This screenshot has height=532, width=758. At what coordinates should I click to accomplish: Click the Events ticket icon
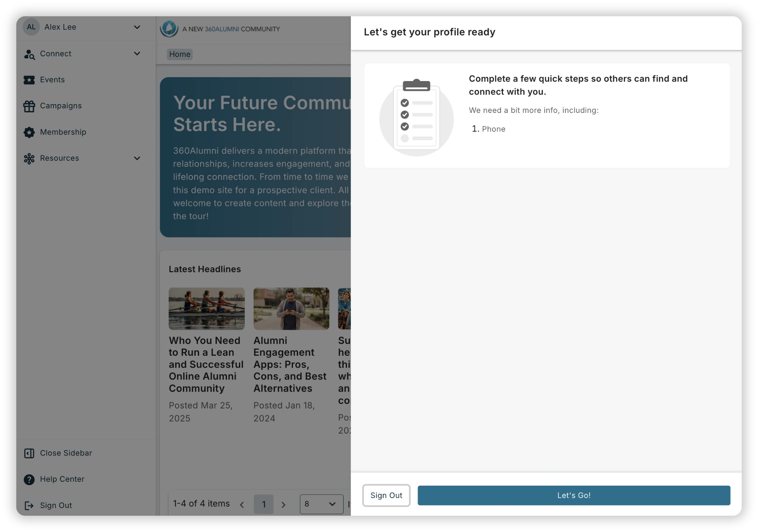pyautogui.click(x=29, y=80)
